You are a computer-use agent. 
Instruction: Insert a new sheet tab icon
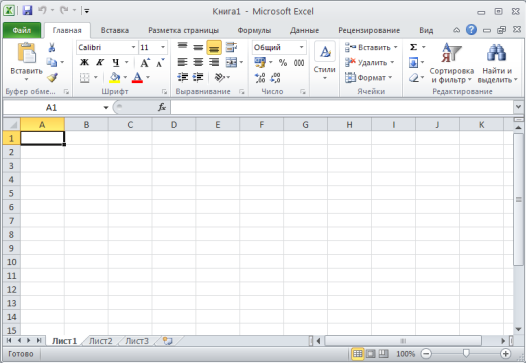pyautogui.click(x=167, y=341)
